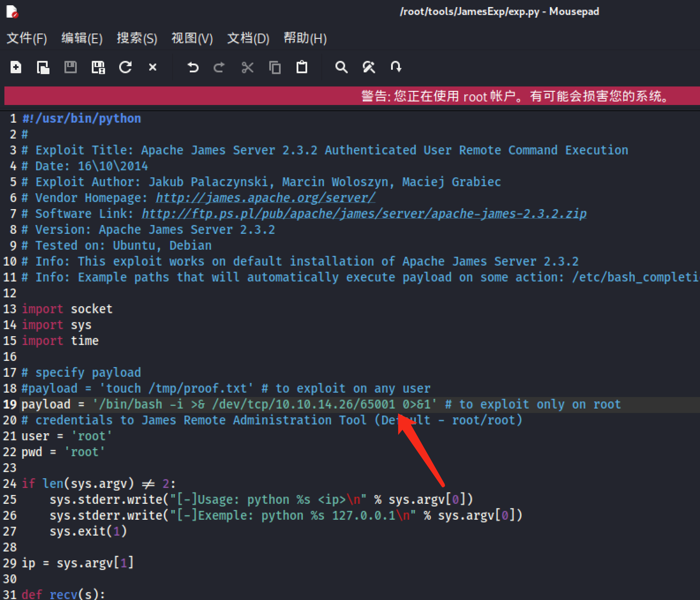700x600 pixels.
Task: Open the apache-james-2.3.2.zip software link
Action: 364,214
